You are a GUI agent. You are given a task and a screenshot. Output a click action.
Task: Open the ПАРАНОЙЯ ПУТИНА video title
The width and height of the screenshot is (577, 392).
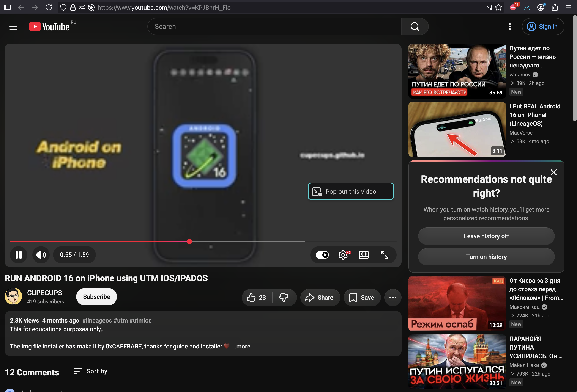[x=536, y=347]
